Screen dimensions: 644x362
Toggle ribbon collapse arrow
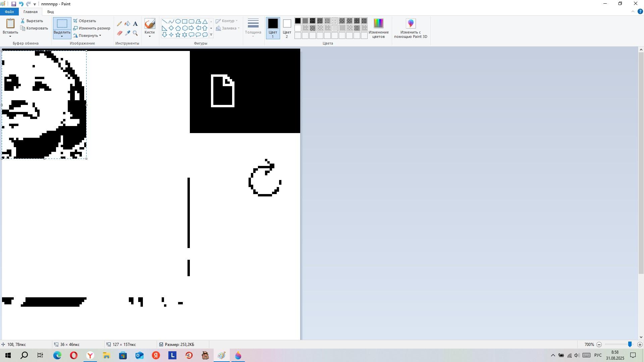tap(633, 12)
